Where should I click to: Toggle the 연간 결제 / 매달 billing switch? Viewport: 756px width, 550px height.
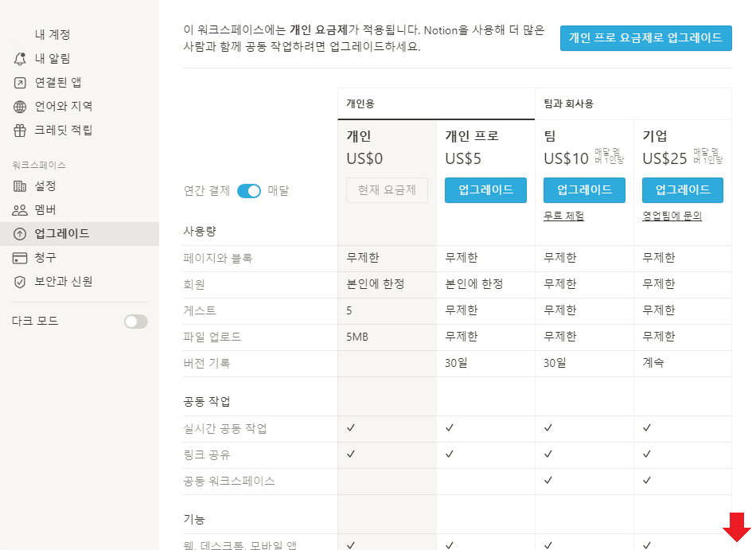click(249, 191)
